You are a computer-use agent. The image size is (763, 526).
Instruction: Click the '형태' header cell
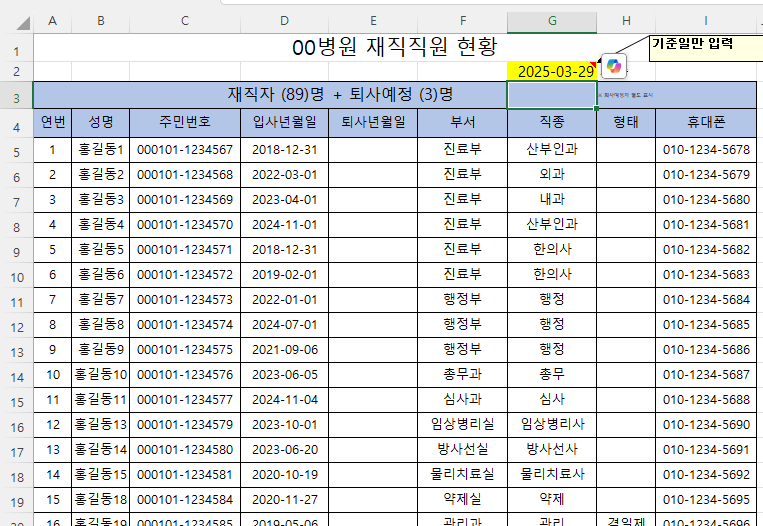[x=626, y=123]
